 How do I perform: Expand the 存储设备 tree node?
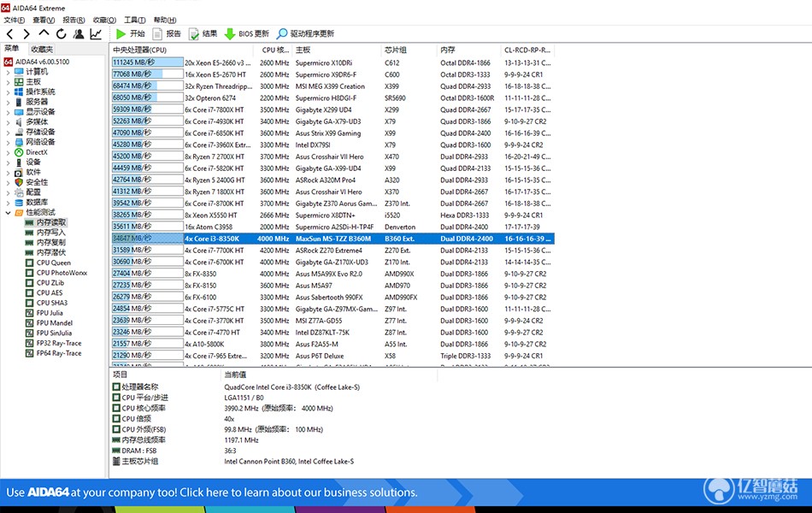click(8, 133)
